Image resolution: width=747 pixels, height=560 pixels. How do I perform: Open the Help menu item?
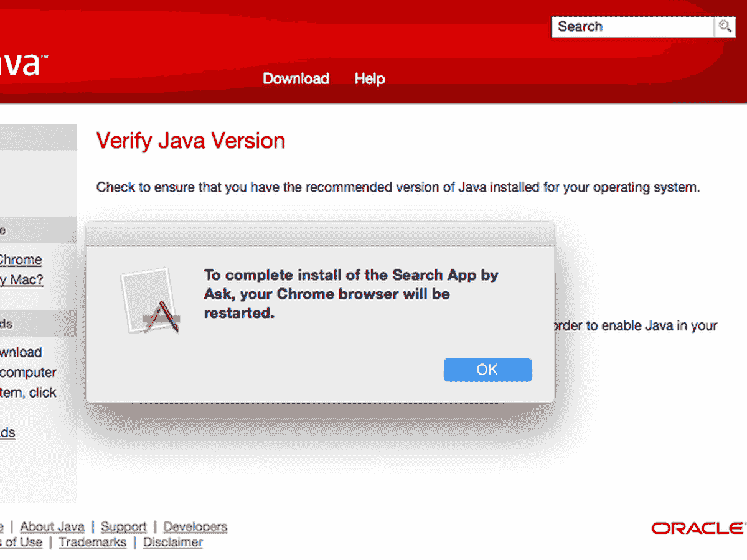pos(370,78)
